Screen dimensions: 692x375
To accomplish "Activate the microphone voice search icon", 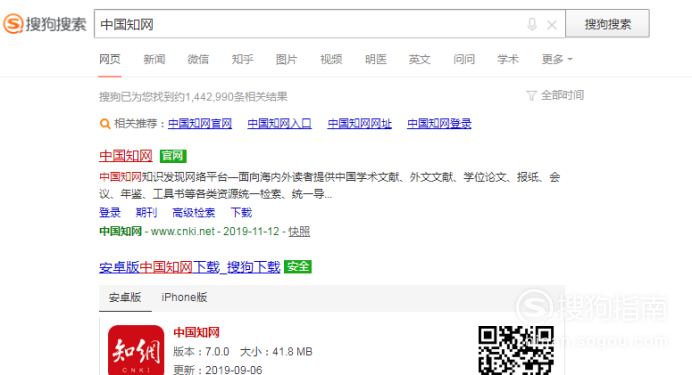I will pos(532,25).
